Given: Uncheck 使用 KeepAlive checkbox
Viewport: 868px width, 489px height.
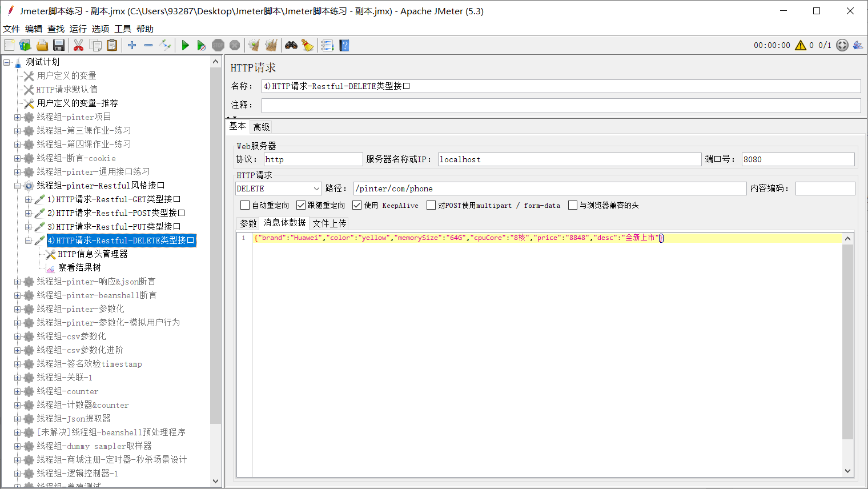Looking at the screenshot, I should click(x=357, y=205).
